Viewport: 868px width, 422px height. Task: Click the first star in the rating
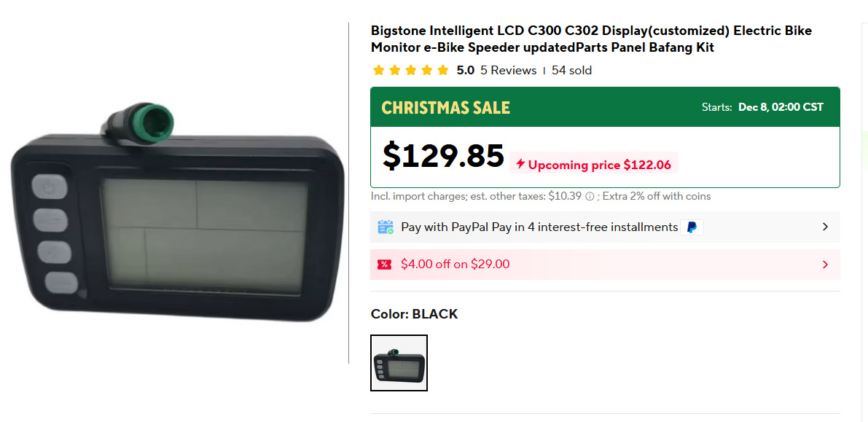[378, 69]
